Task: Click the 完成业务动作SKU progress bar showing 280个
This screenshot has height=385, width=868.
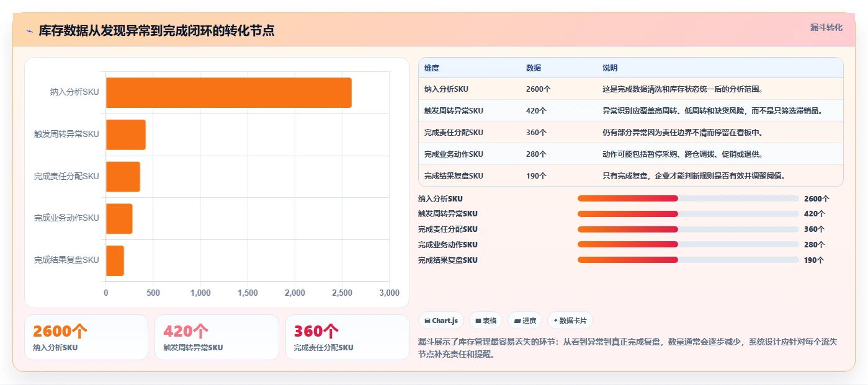Action: tap(688, 245)
